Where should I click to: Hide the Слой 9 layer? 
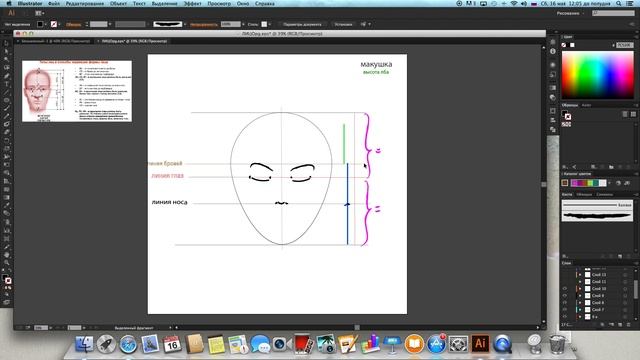click(564, 296)
